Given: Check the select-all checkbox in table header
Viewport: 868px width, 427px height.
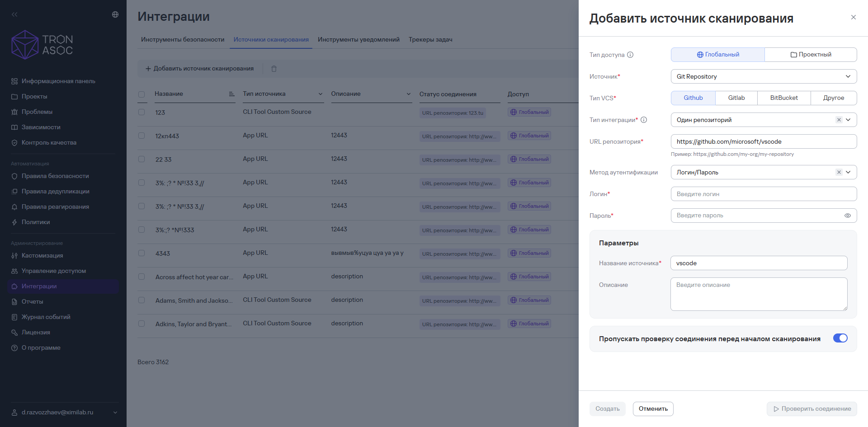Looking at the screenshot, I should tap(142, 94).
